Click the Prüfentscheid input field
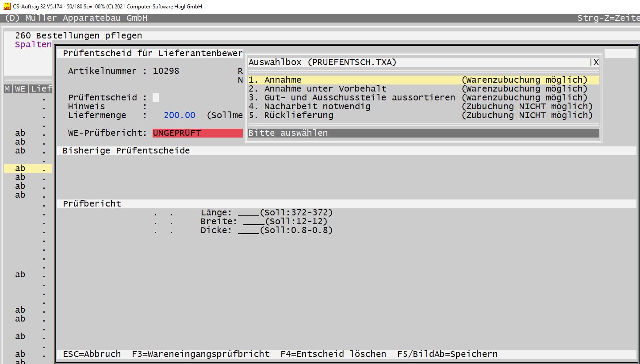Screen dimensions: 640x364 point(156,98)
